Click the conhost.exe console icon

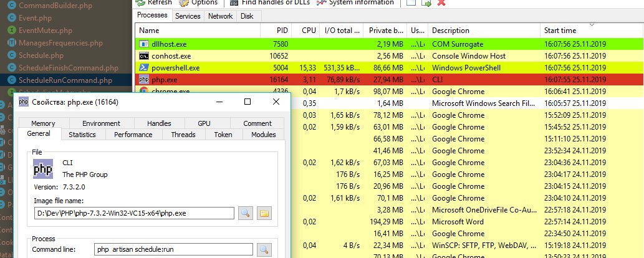[x=144, y=56]
